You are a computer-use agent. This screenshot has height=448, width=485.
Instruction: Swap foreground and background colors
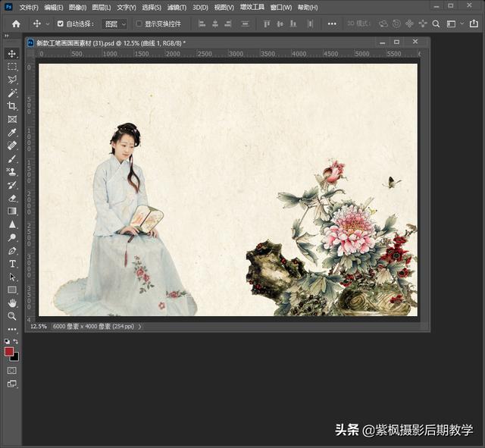pos(15,341)
